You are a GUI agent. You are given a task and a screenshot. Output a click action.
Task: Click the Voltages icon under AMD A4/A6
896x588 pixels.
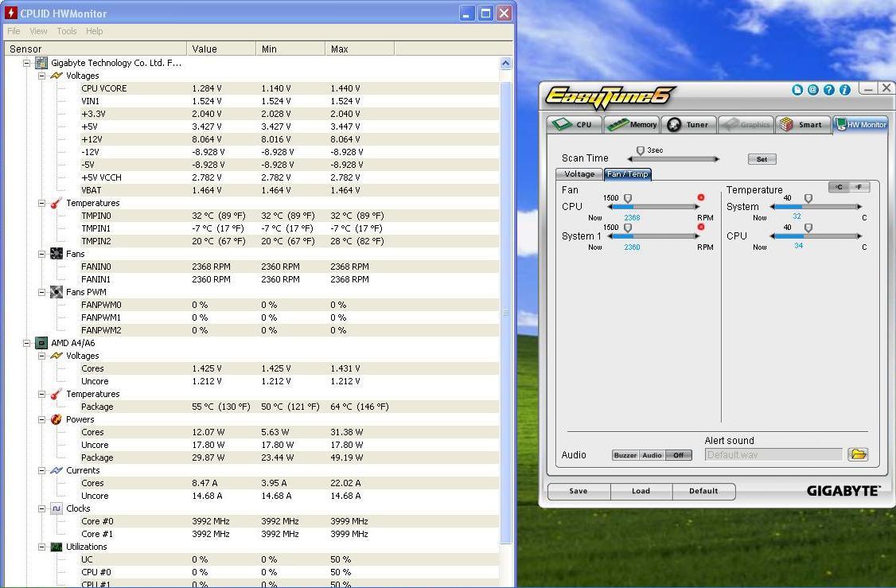click(x=56, y=356)
